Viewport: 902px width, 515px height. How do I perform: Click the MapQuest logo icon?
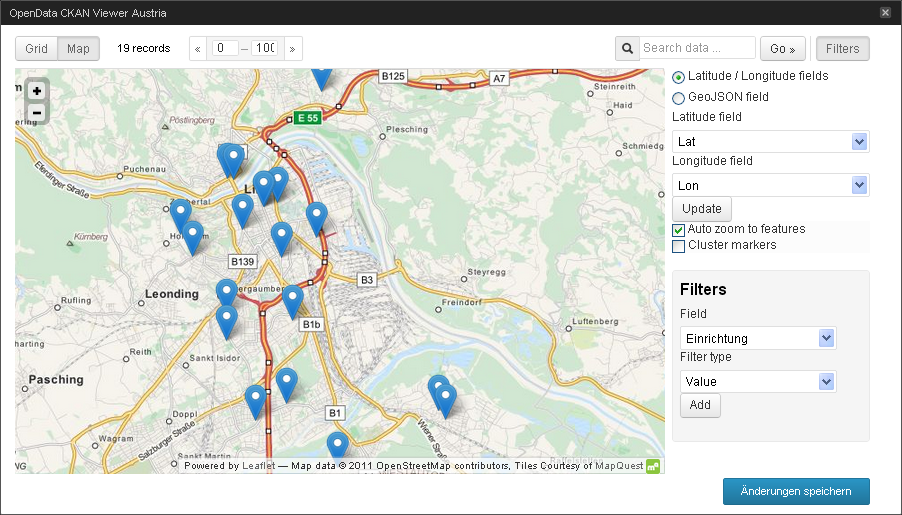[653, 466]
